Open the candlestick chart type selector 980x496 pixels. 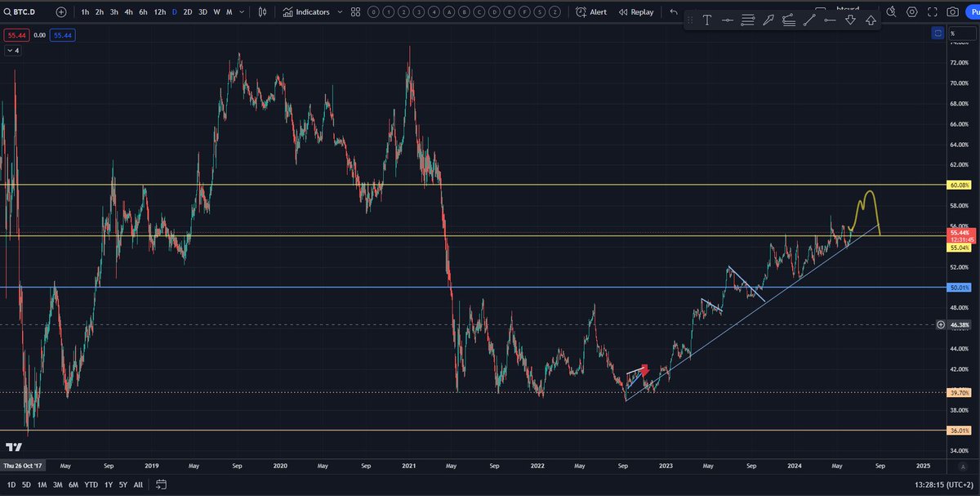click(262, 12)
